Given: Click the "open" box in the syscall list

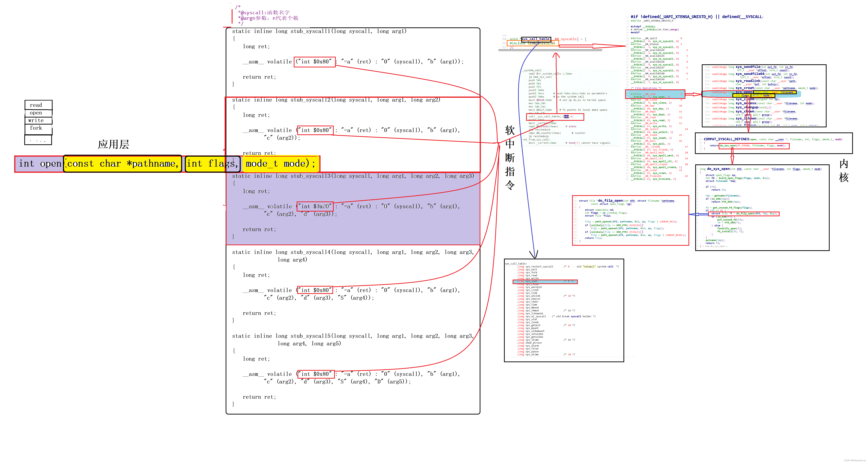Looking at the screenshot, I should [x=38, y=113].
